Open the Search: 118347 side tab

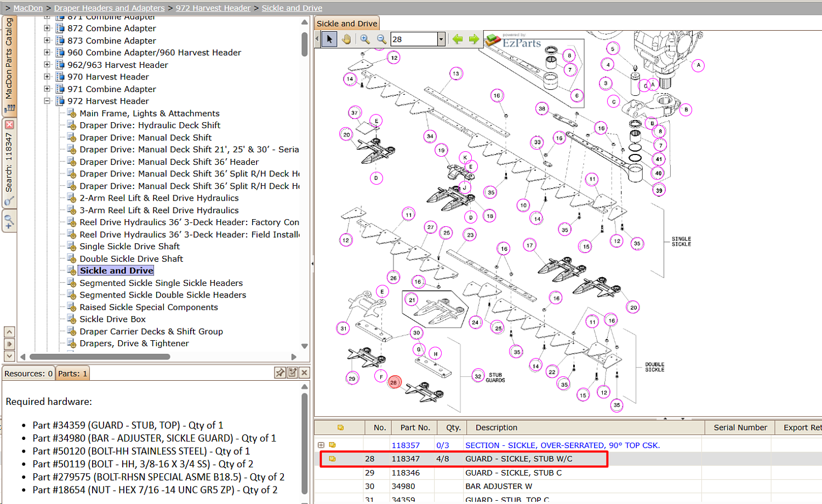coord(9,163)
